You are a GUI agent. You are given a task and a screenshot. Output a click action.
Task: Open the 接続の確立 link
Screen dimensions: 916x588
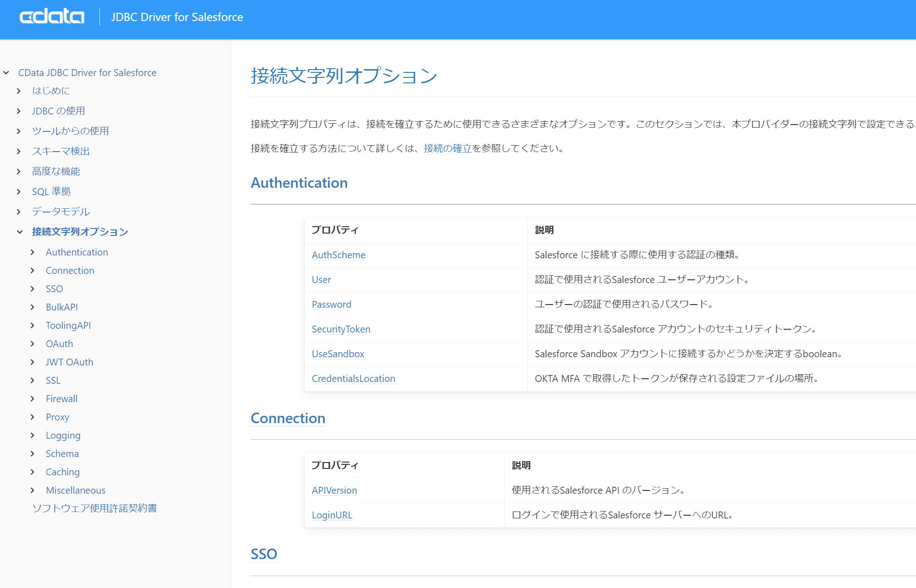447,148
